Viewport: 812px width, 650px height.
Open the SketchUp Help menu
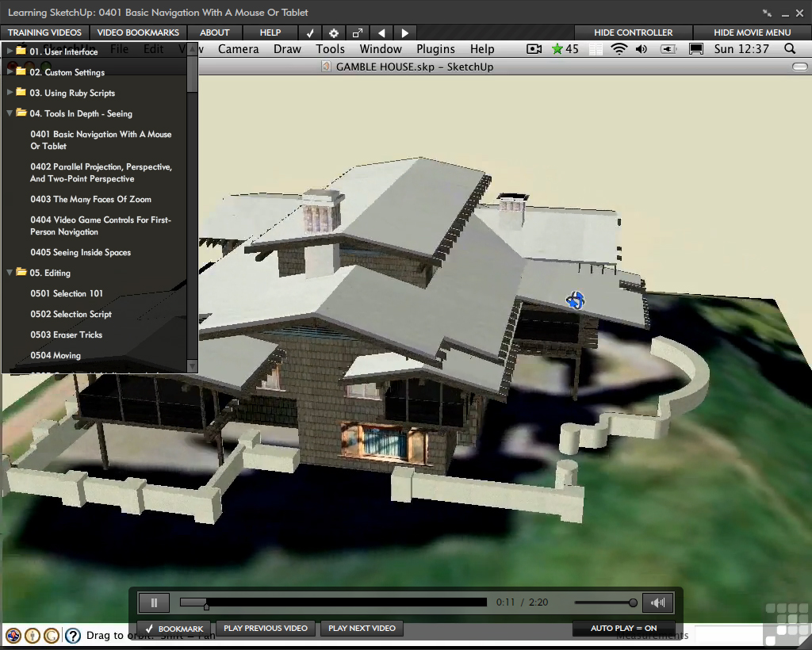pyautogui.click(x=482, y=49)
